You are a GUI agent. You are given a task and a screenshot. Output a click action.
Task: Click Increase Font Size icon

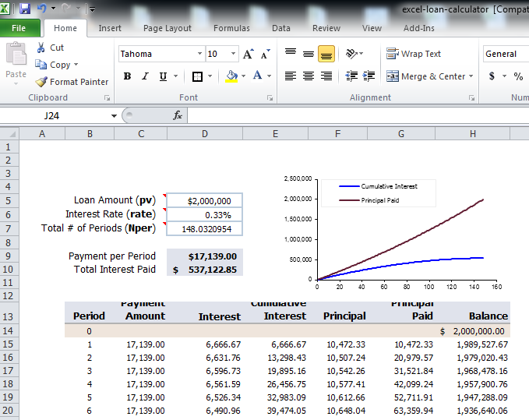pyautogui.click(x=249, y=54)
